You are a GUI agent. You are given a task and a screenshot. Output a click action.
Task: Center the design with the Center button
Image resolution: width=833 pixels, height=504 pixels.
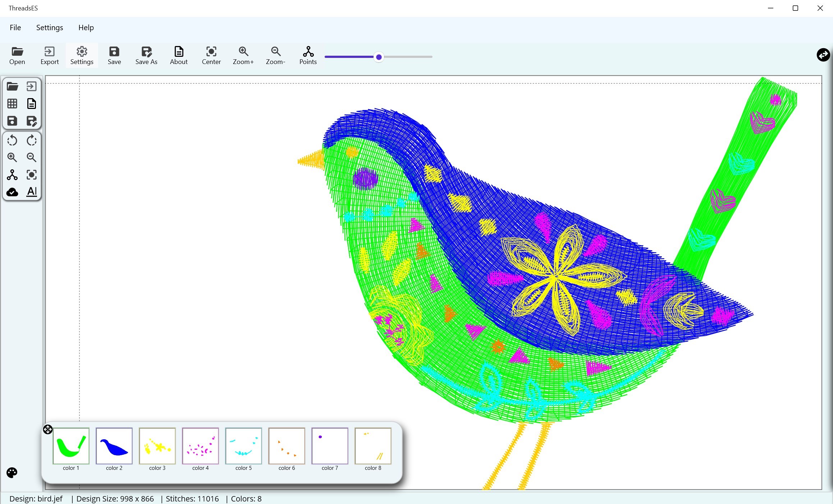[211, 56]
